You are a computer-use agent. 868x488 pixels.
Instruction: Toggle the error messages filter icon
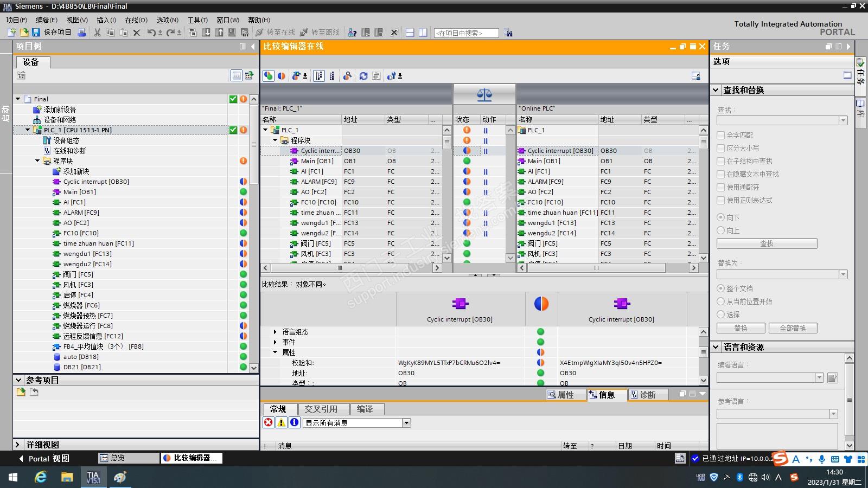click(269, 423)
